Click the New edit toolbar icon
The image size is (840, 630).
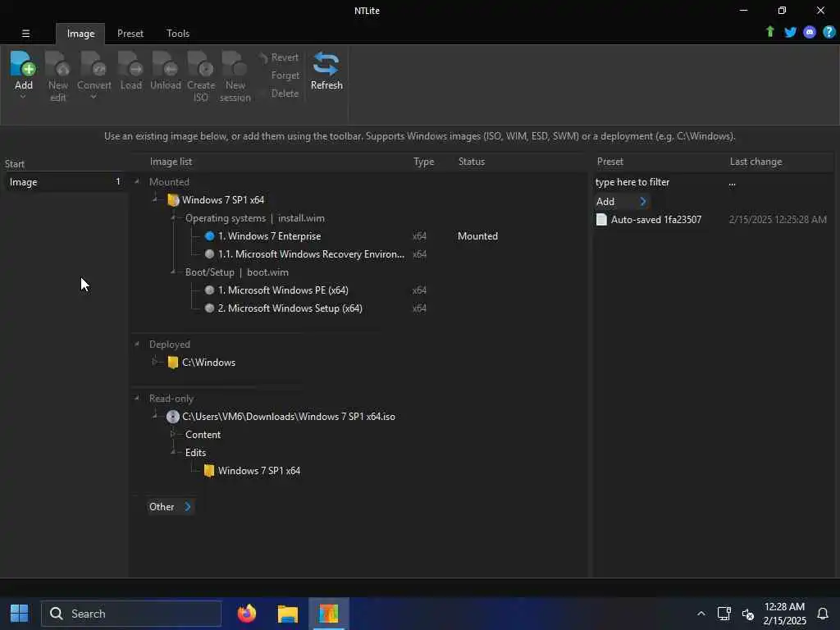tap(57, 64)
